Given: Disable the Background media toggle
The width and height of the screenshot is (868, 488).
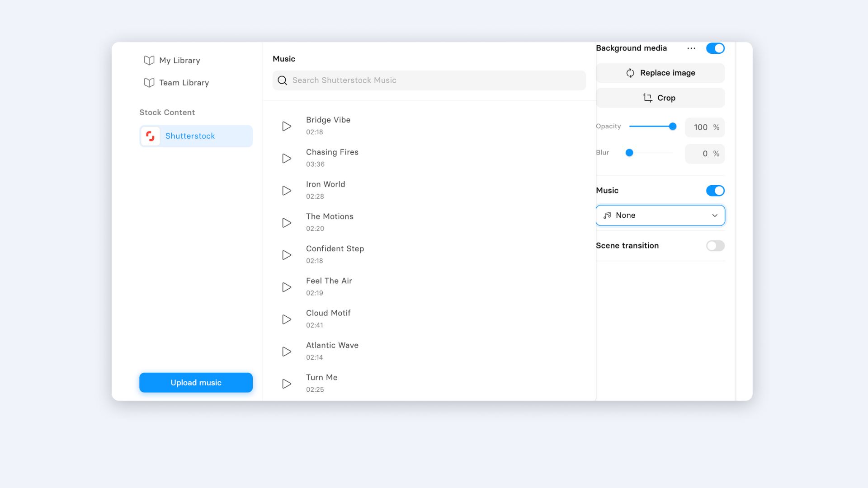Looking at the screenshot, I should [715, 48].
